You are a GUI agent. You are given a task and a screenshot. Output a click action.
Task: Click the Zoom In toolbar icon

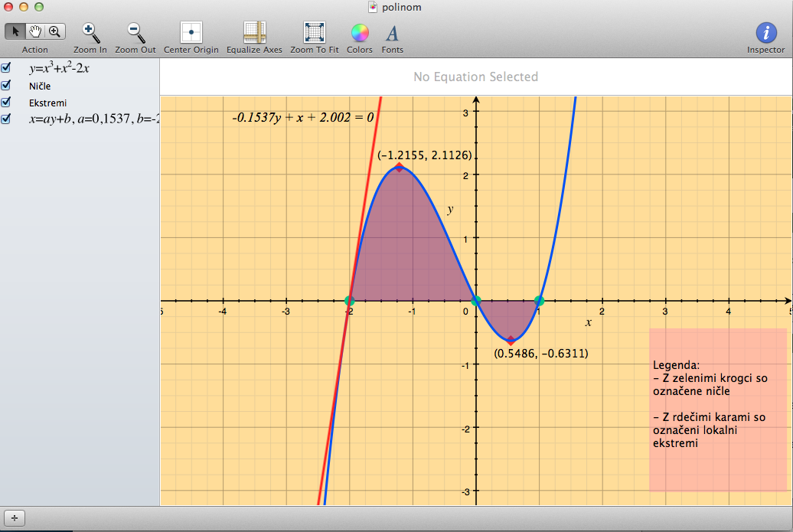click(90, 32)
